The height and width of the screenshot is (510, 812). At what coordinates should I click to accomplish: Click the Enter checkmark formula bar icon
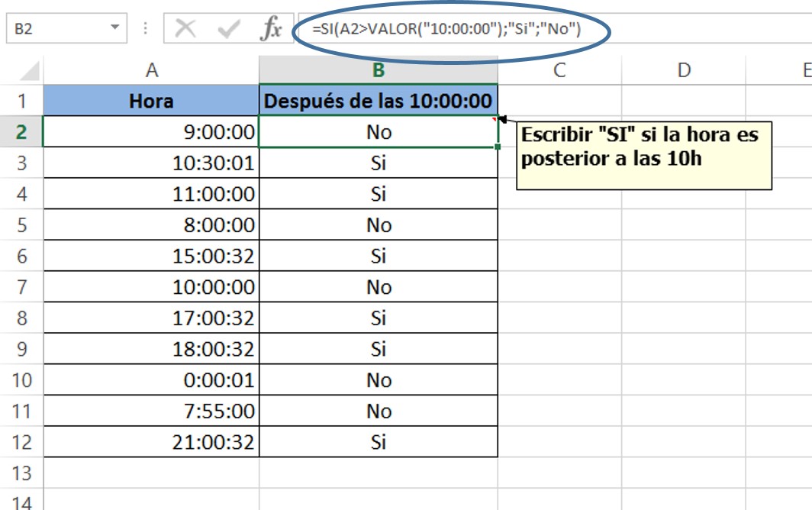[228, 30]
